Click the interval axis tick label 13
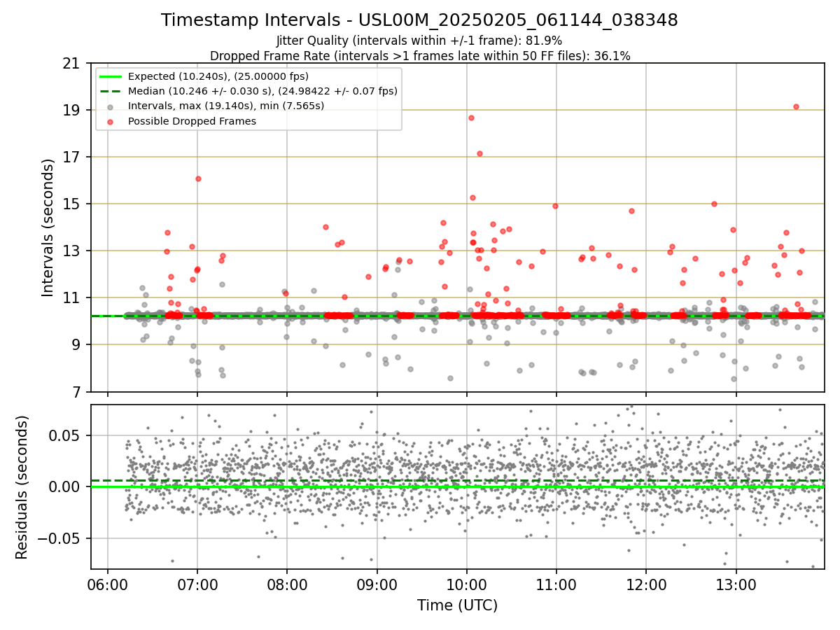The height and width of the screenshot is (630, 840). (x=71, y=251)
